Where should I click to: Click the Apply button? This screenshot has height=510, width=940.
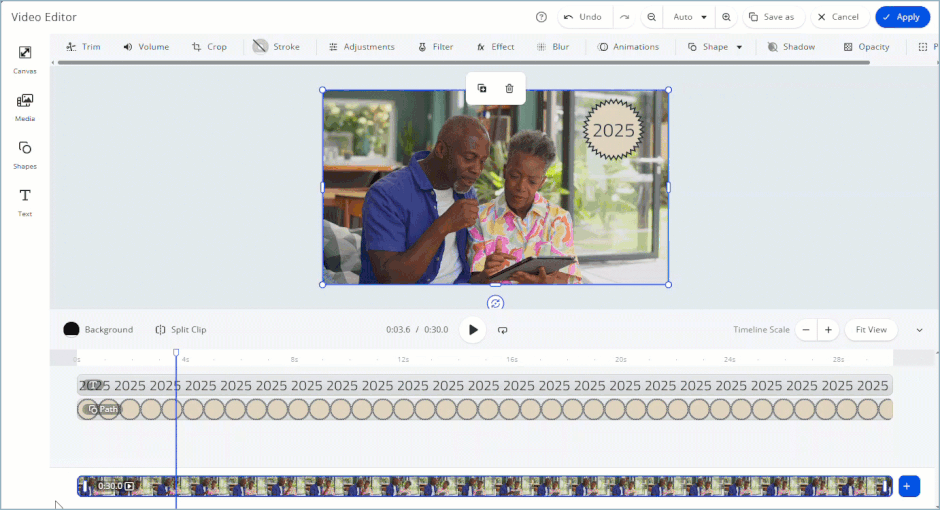click(902, 17)
